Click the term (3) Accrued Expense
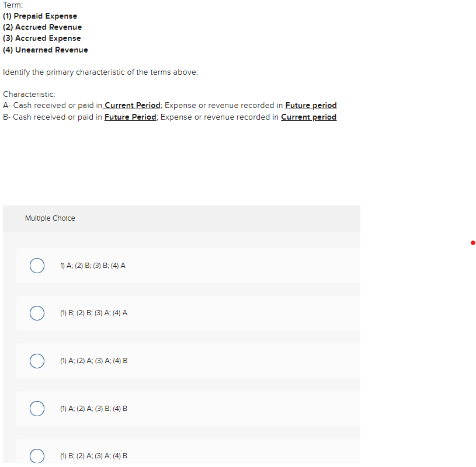 pos(41,38)
